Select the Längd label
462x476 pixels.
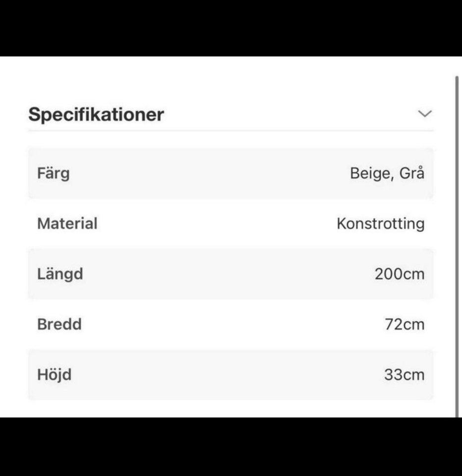coord(60,274)
